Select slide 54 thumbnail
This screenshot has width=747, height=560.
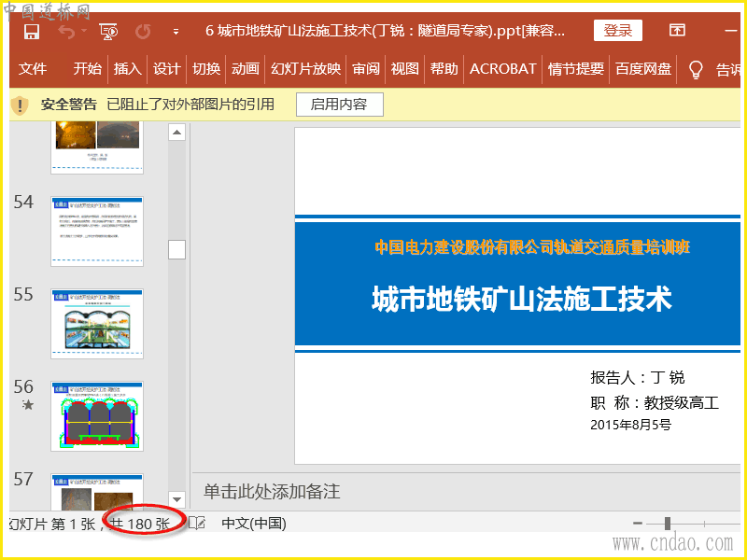tap(97, 231)
